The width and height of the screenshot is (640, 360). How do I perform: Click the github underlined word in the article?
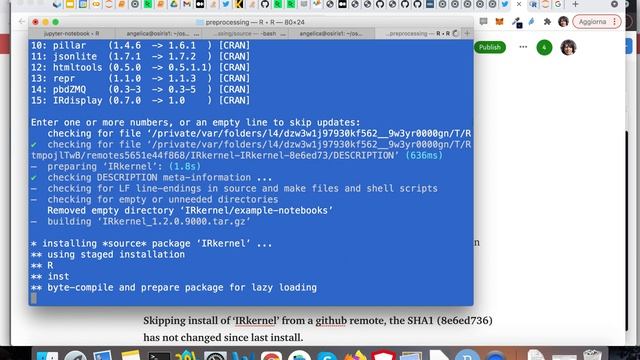click(331, 321)
